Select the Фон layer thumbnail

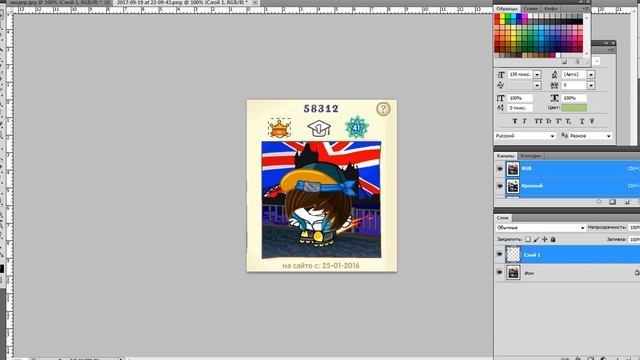tap(513, 273)
